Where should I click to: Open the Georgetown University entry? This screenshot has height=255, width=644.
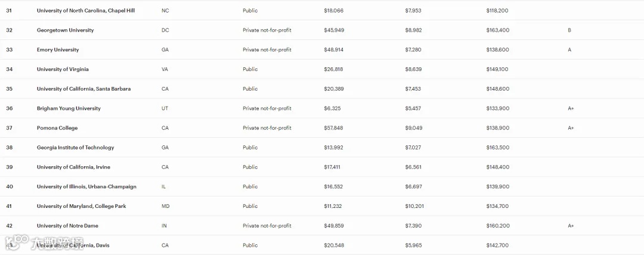click(x=65, y=30)
